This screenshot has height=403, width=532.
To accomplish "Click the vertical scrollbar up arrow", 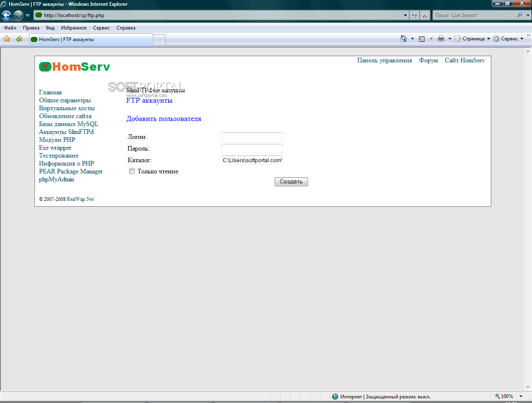I will [x=528, y=51].
